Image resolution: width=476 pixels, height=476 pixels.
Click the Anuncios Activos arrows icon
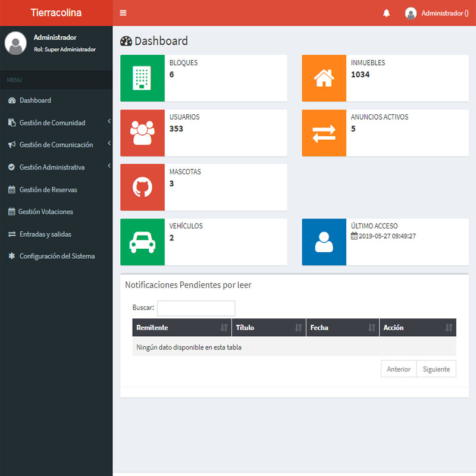324,133
